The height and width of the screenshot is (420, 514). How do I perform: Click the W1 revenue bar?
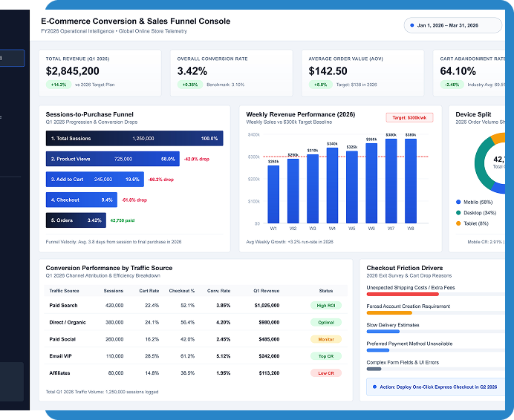coord(273,194)
